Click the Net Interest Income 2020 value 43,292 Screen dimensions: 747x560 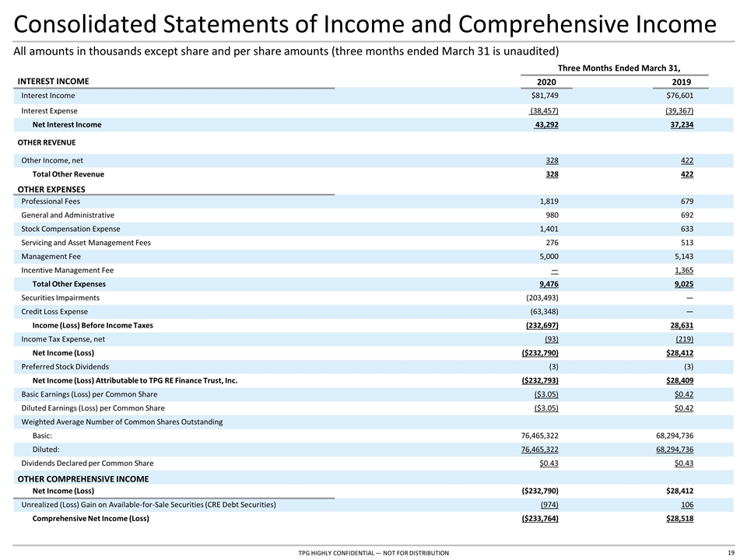point(546,124)
